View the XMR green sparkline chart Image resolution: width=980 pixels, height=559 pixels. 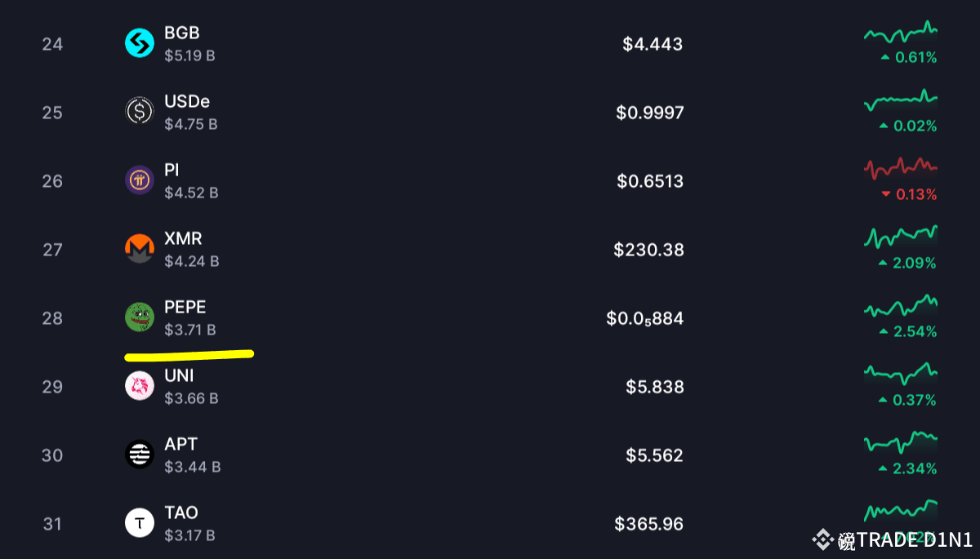(901, 237)
